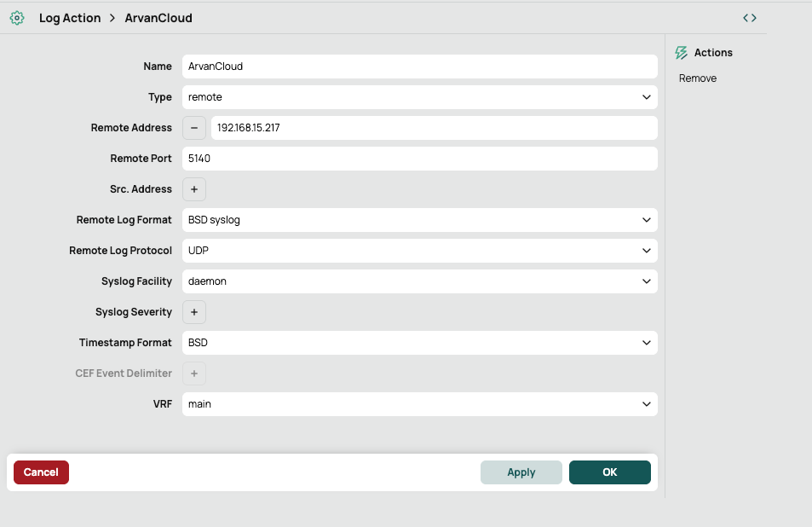Click the Remote Port field
The image size is (812, 527).
(x=419, y=159)
